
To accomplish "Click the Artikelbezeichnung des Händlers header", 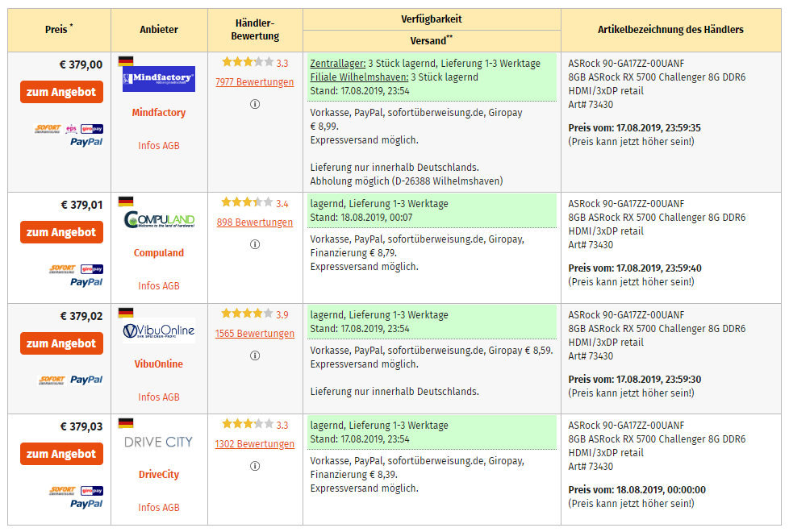I will pyautogui.click(x=670, y=30).
